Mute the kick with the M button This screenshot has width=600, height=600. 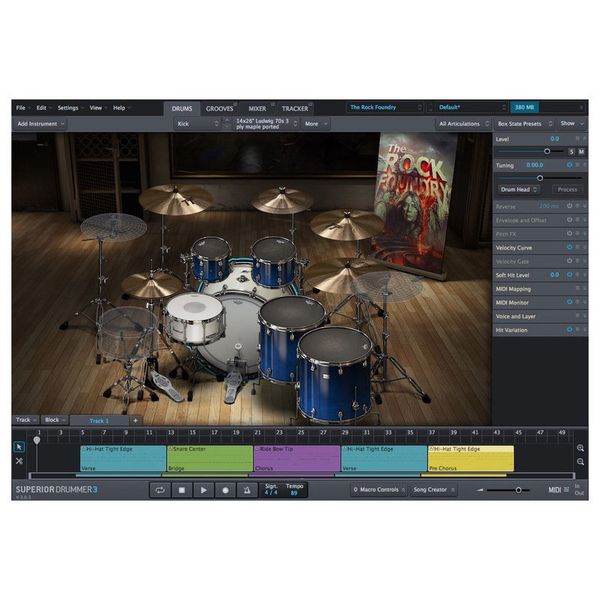click(581, 152)
